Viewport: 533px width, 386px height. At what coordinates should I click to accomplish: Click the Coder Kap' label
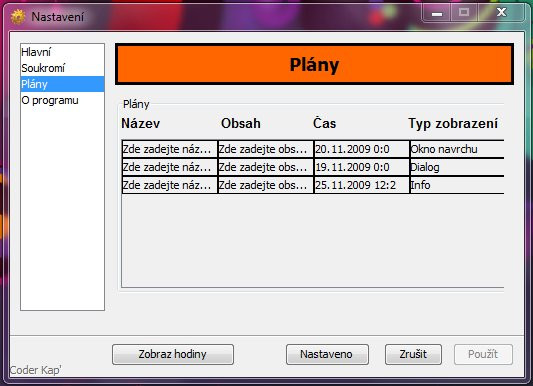(36, 370)
